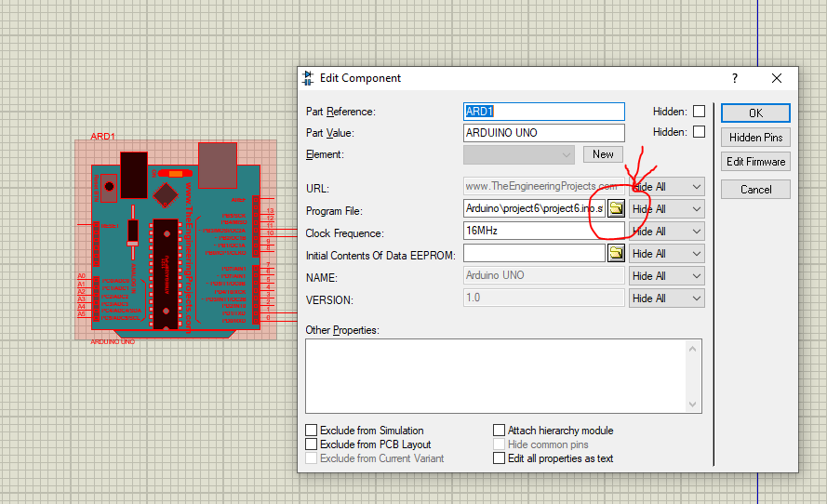The height and width of the screenshot is (504, 827).
Task: Click pin 13 on the Arduino header
Action: [270, 210]
